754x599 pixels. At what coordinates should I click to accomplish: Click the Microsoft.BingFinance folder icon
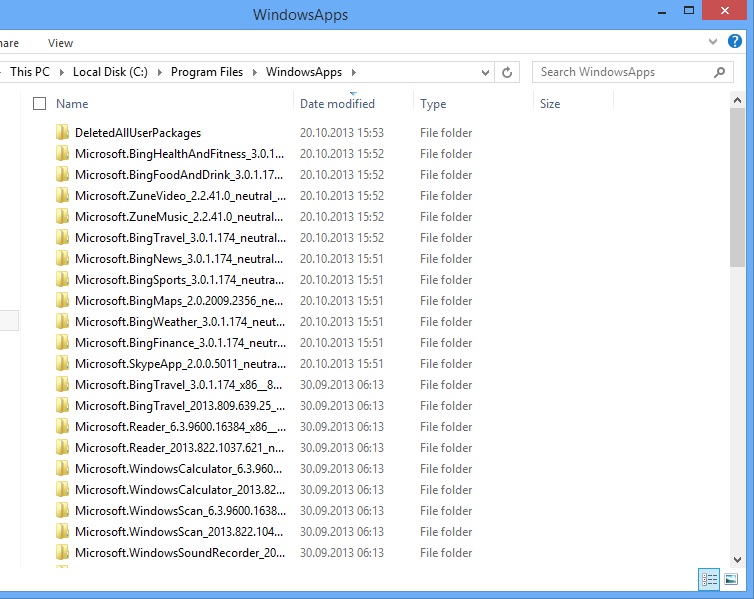pos(62,342)
